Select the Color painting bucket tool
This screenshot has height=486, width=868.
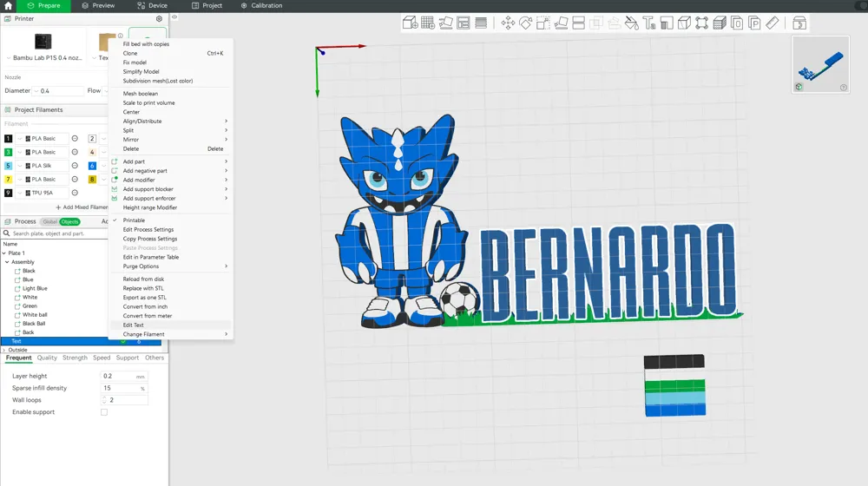(632, 23)
